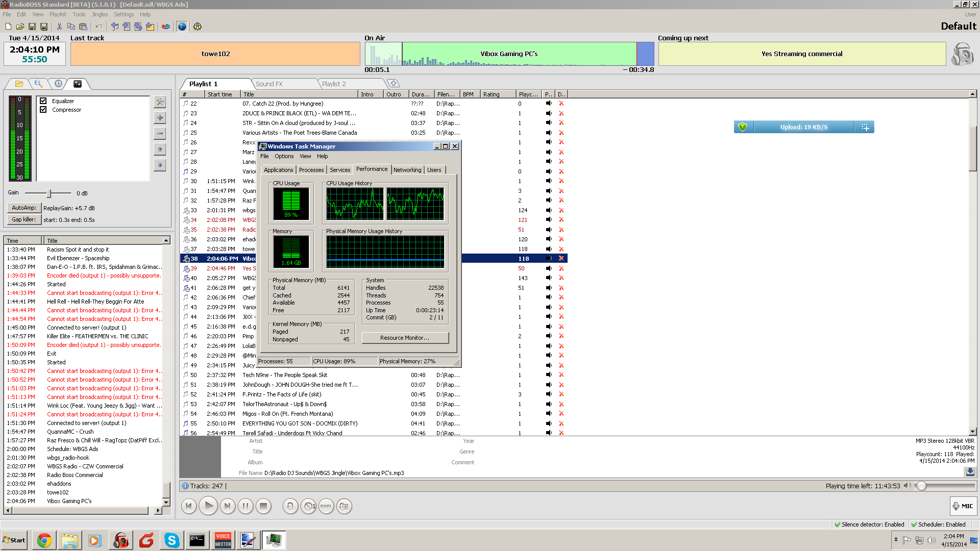980x551 pixels.
Task: Add a folder with the plus-folder toolbar icon
Action: 150,27
